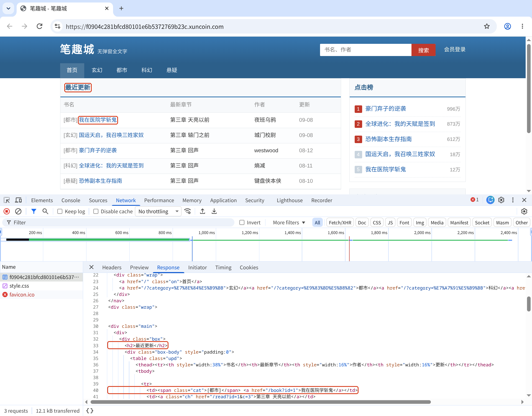Image resolution: width=532 pixels, height=416 pixels.
Task: Open book 我在医院学斩鬼 in updates table
Action: click(98, 120)
